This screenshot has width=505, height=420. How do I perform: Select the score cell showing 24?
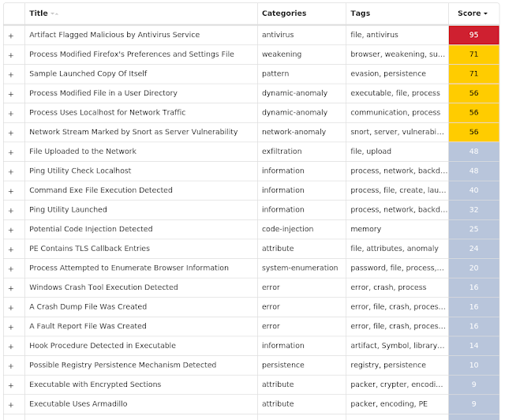click(x=473, y=248)
